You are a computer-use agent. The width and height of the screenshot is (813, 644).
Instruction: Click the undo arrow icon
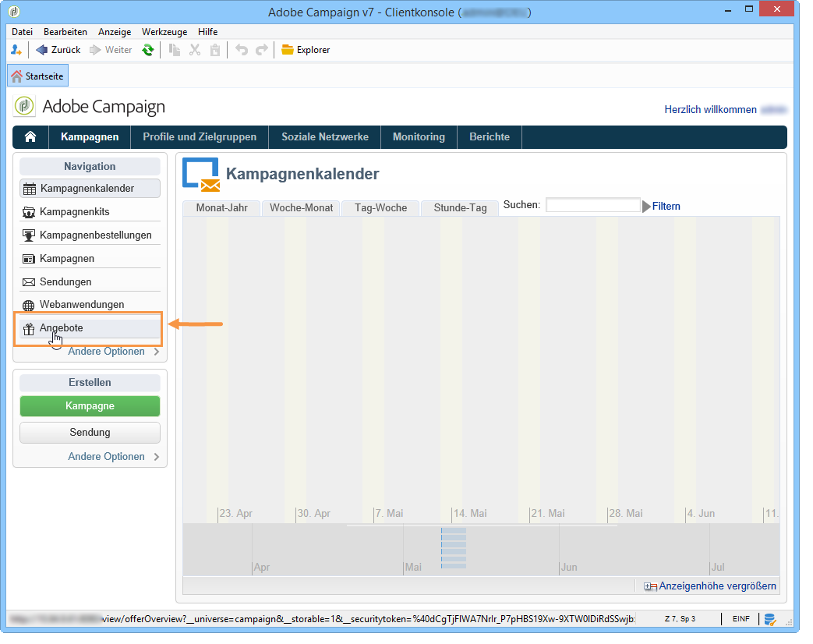[x=242, y=50]
